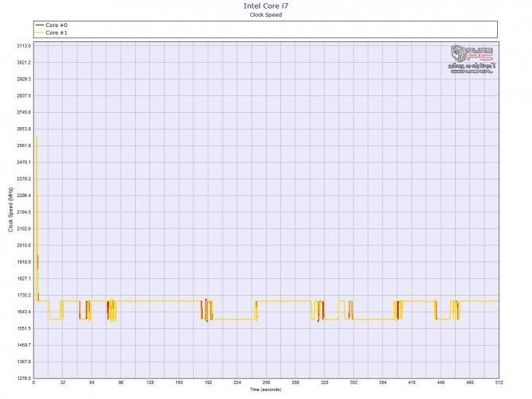The width and height of the screenshot is (532, 399).
Task: Click the 1643.4 y-axis tick label
Action: point(24,312)
